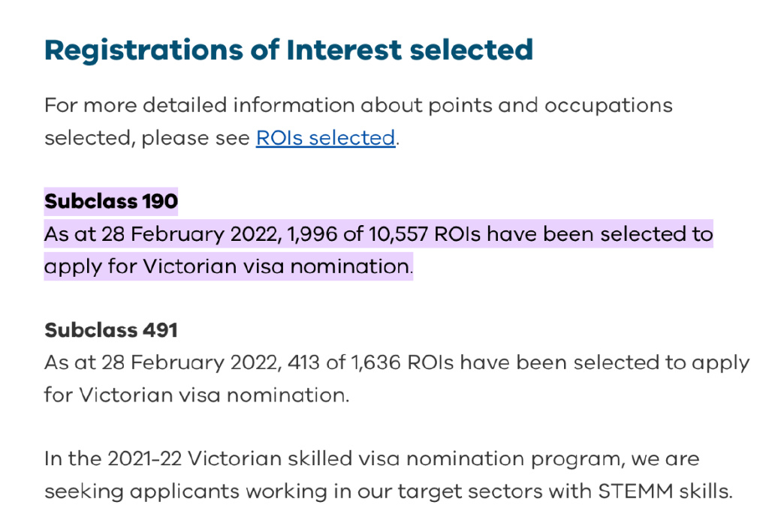Click the figure '10,557' in Subclass 190 paragraph

[x=398, y=234]
